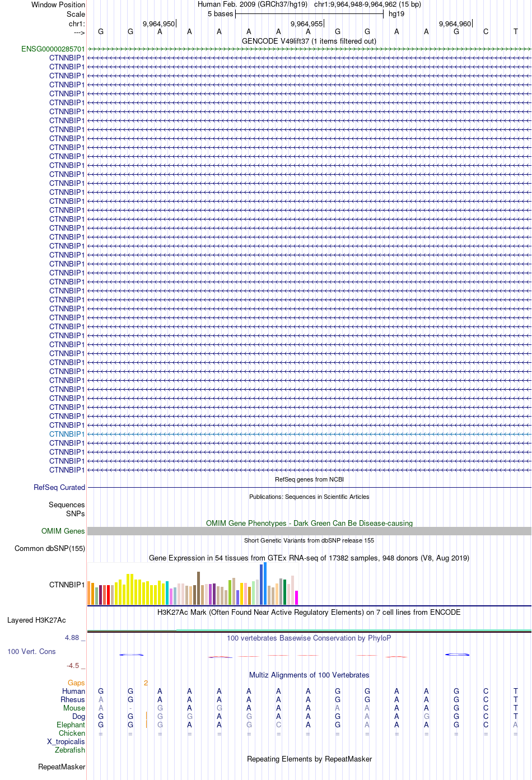Click the teal H3K27Ac signal line
The image size is (532, 780).
click(x=354, y=630)
